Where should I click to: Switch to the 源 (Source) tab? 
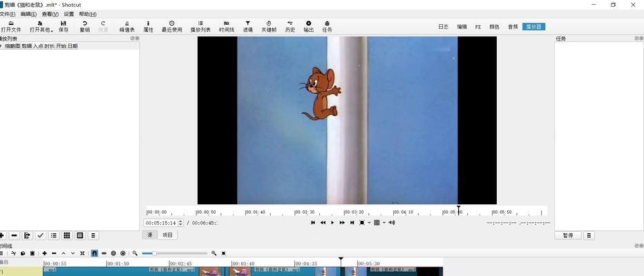click(x=150, y=235)
